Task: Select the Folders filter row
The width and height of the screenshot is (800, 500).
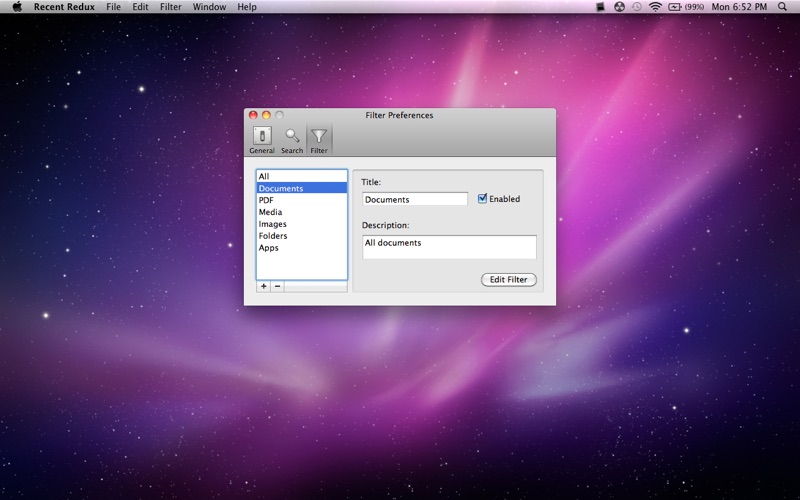Action: (302, 236)
